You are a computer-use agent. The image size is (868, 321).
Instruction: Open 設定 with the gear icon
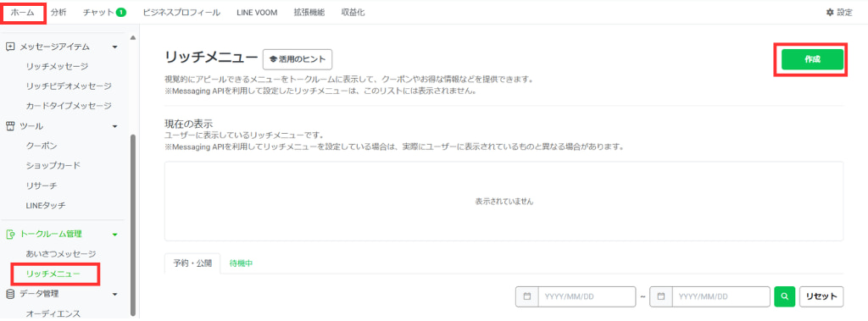pos(839,12)
